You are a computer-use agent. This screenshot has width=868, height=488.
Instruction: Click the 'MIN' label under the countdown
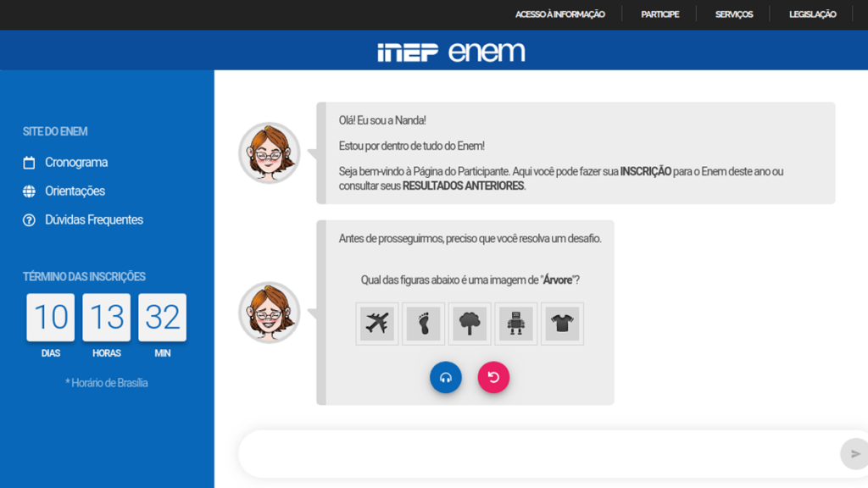[162, 353]
